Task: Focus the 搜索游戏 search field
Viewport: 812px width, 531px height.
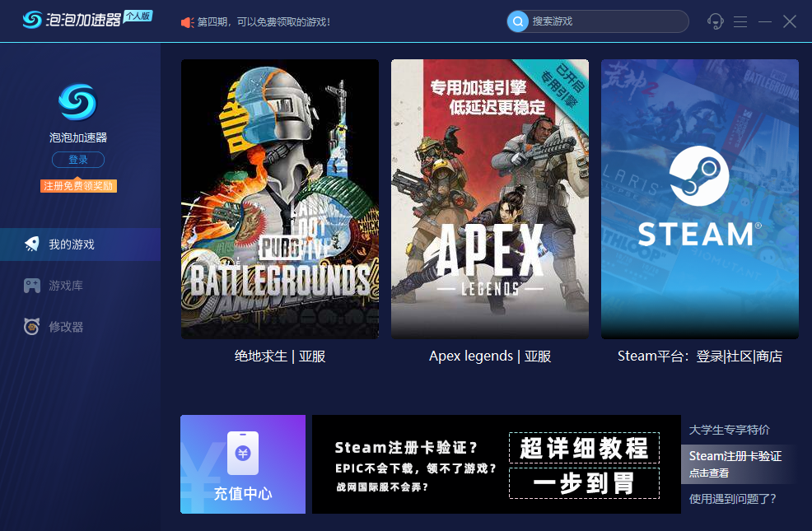Action: pos(598,21)
